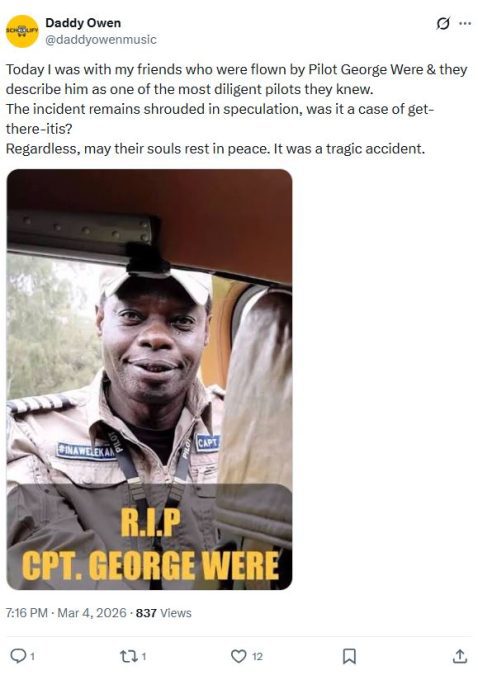
Task: Click the R.I.P CPT. GEORGE WERE caption
Action: (149, 545)
